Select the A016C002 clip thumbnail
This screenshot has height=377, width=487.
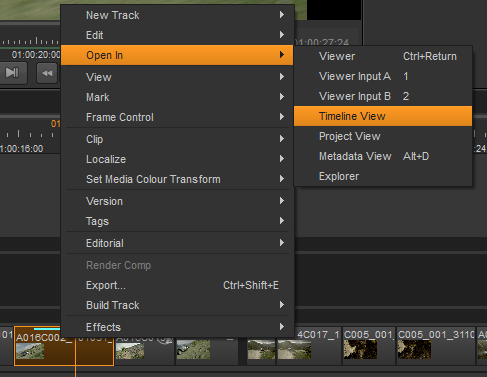(x=30, y=351)
